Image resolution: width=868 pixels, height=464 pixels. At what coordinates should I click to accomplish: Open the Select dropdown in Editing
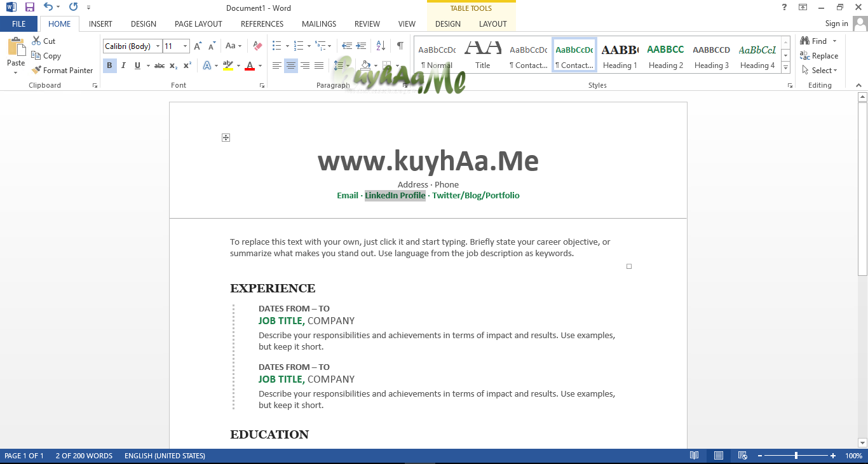click(820, 71)
